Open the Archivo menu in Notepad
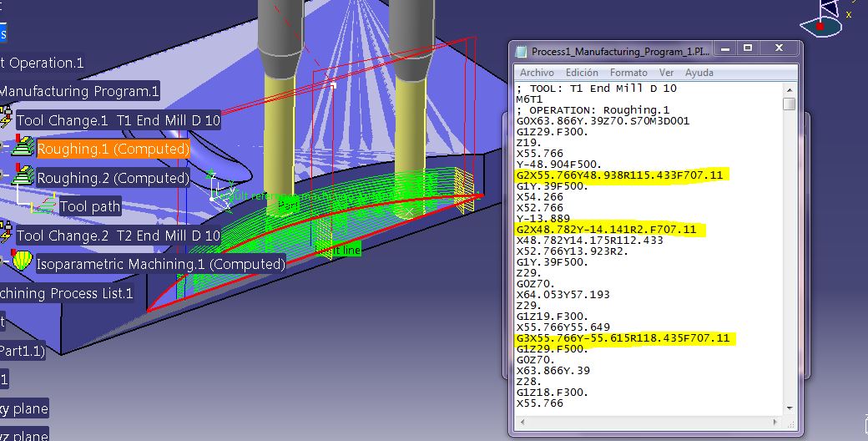This screenshot has width=868, height=441. [537, 73]
